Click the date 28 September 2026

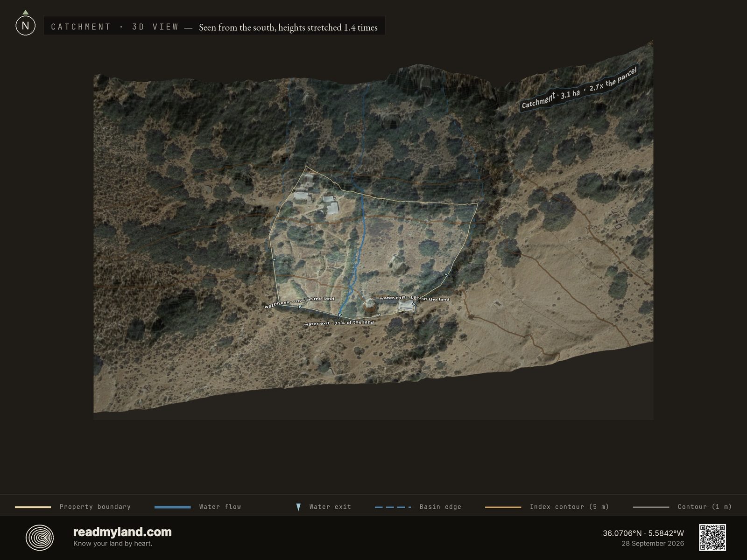(x=653, y=543)
